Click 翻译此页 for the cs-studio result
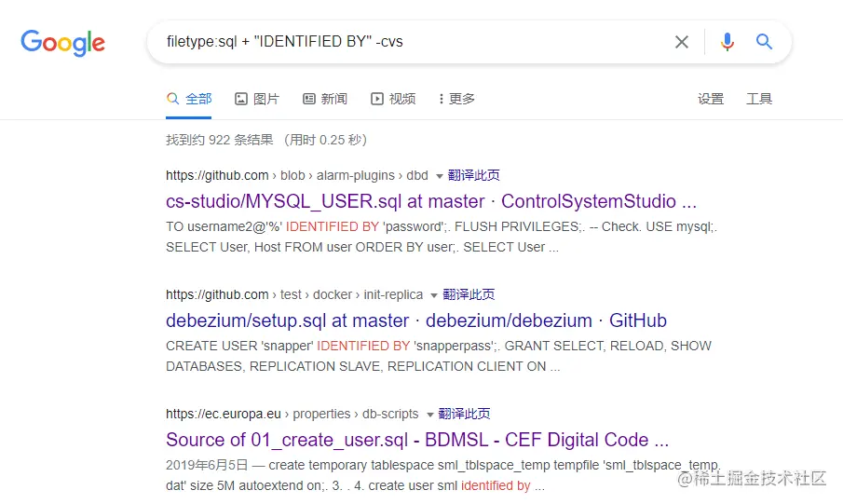The height and width of the screenshot is (504, 843). click(x=473, y=175)
